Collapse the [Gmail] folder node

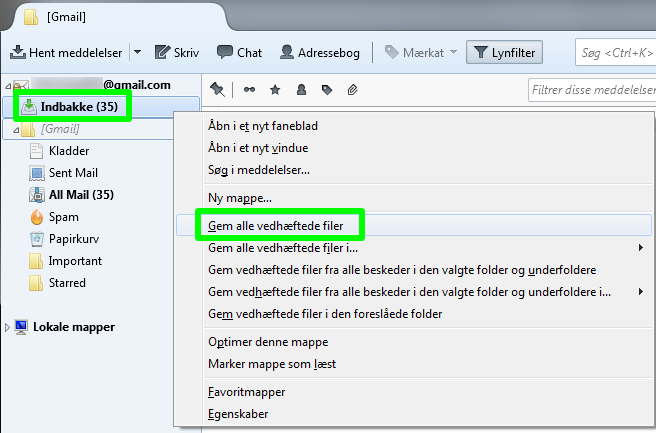click(16, 130)
